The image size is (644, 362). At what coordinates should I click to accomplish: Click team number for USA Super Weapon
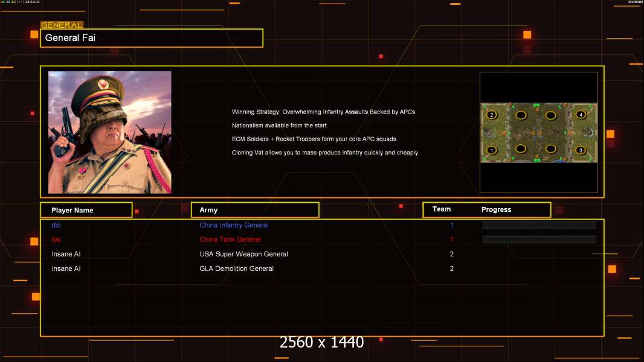[x=451, y=254]
